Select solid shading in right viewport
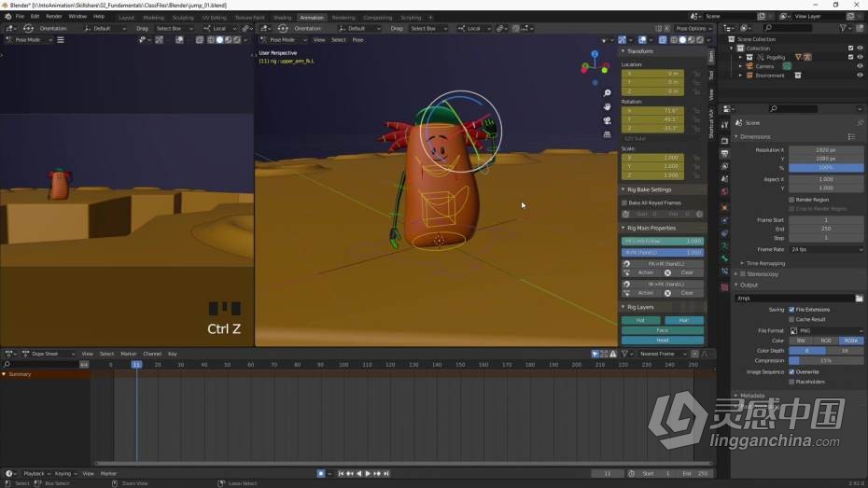Screen dimensions: 868x488 click(x=682, y=40)
